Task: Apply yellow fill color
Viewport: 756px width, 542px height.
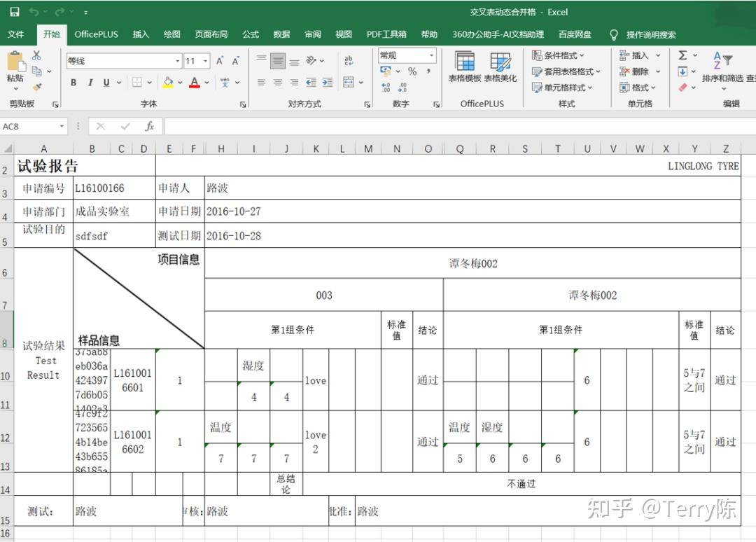Action: point(168,83)
